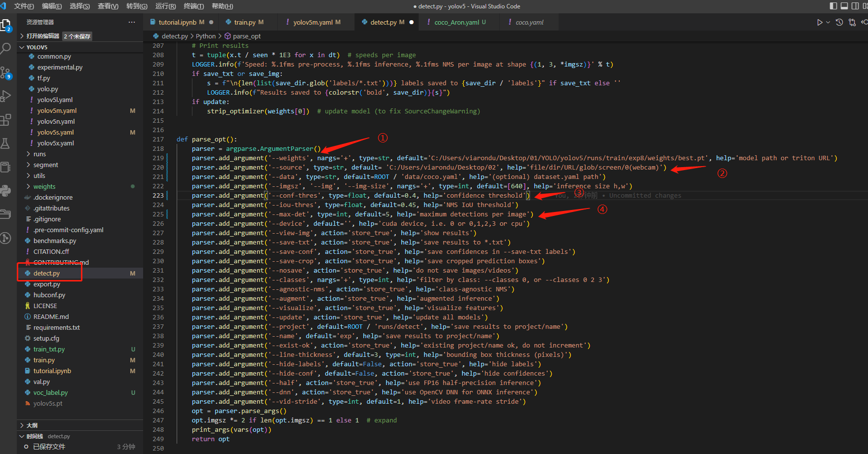This screenshot has width=868, height=454.
Task: Toggle the secondary side bar layout
Action: pos(855,6)
